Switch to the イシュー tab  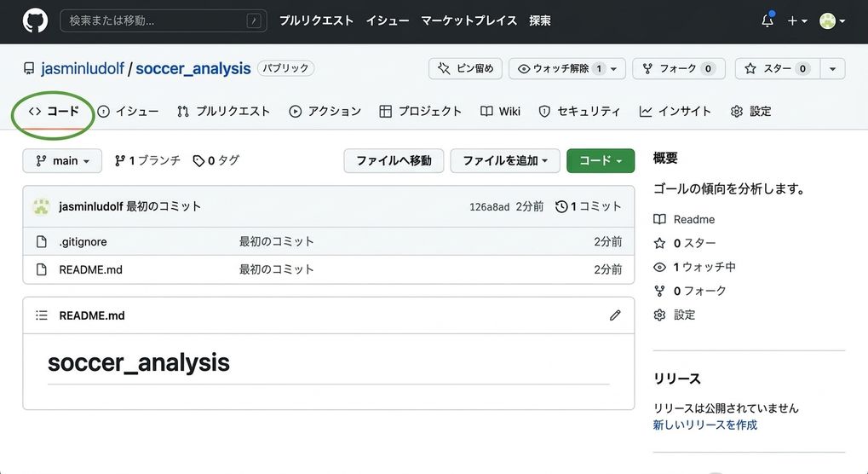[x=128, y=112]
